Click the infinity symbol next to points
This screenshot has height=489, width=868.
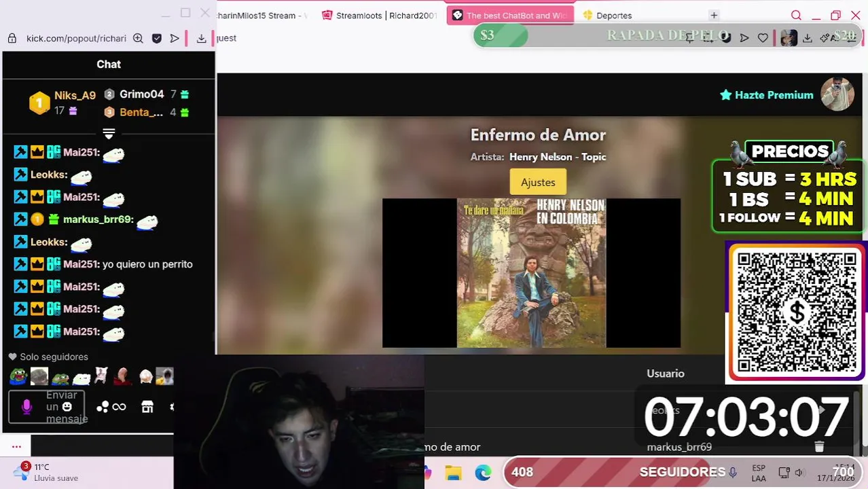(119, 407)
